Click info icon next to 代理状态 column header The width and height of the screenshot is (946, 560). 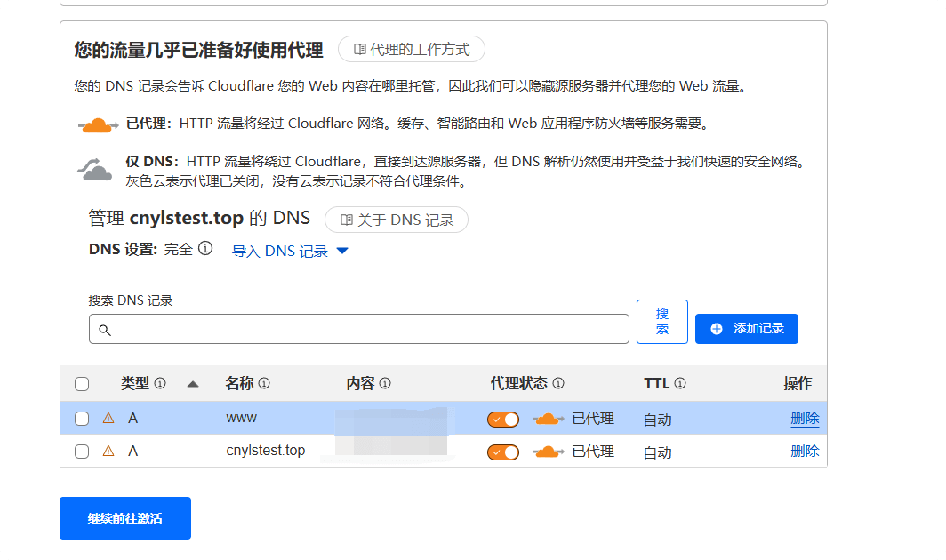[x=558, y=384]
